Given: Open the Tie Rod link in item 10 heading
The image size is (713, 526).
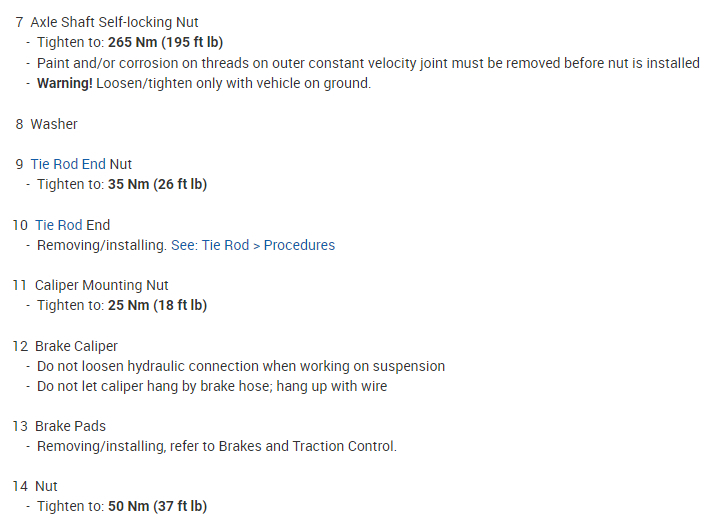Looking at the screenshot, I should [x=58, y=225].
